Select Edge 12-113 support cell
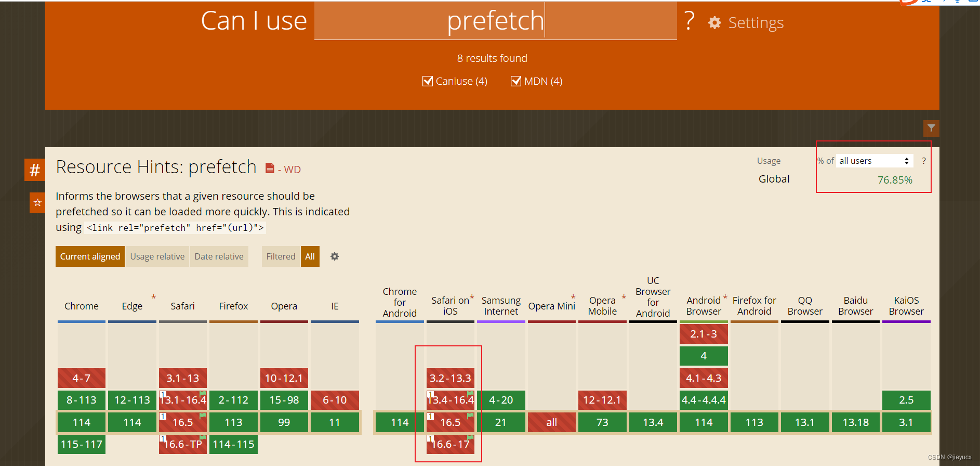 click(132, 400)
